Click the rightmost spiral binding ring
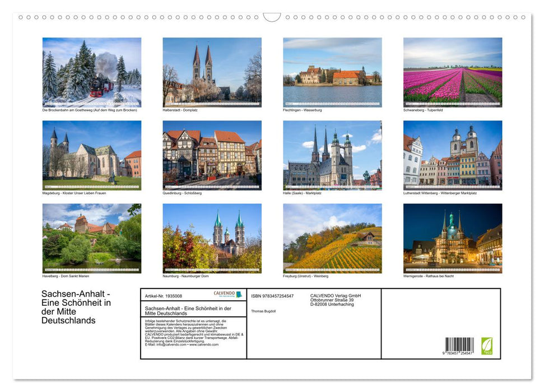 (x=524, y=17)
